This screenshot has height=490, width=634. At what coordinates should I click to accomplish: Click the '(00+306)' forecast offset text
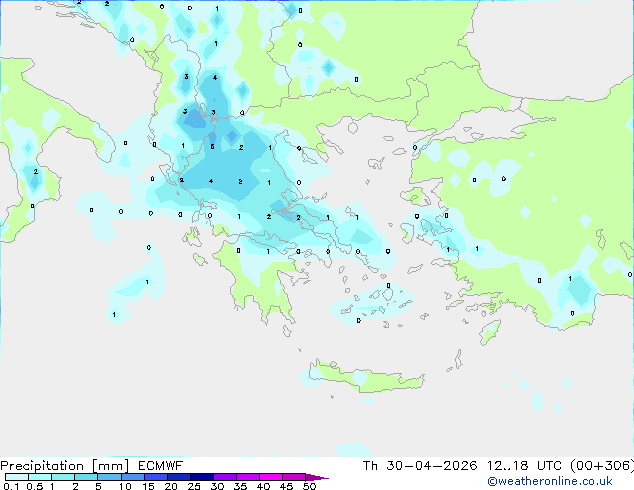(602, 466)
